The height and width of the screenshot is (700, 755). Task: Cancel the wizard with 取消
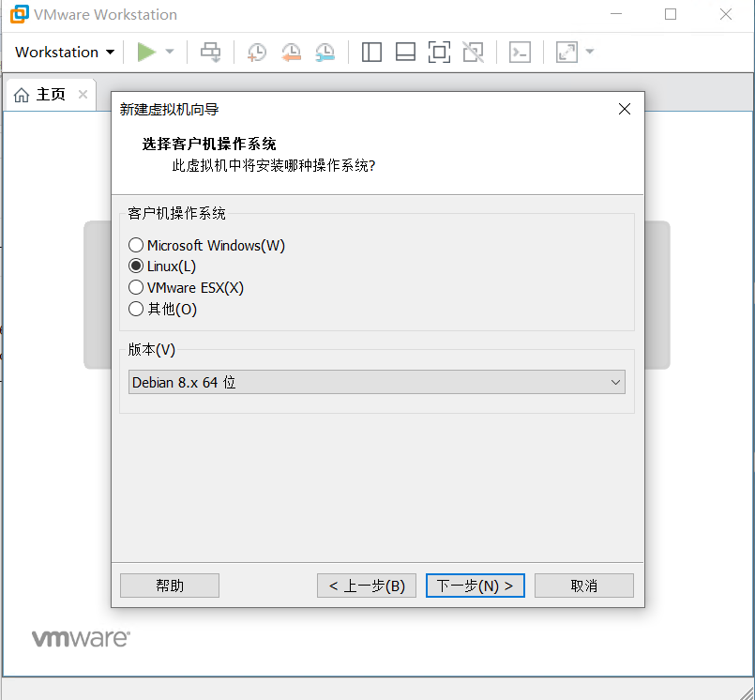(584, 586)
